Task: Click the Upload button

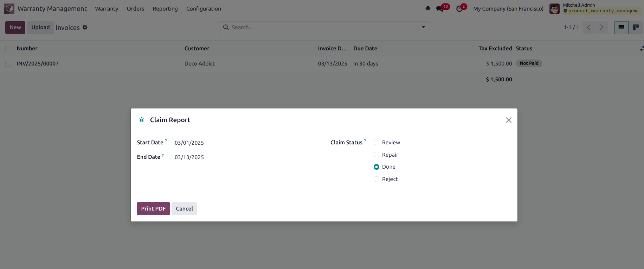Action: [40, 27]
